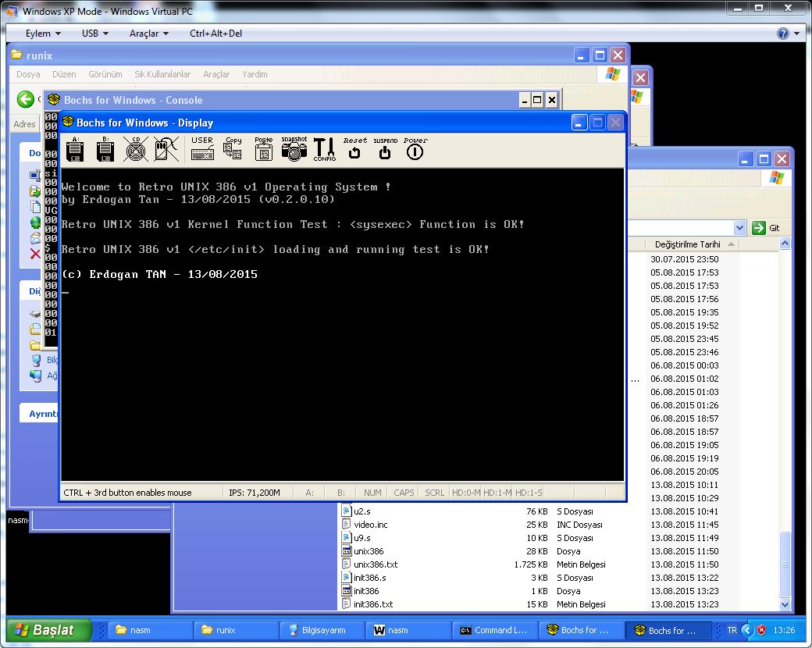
Task: Click the USER keyboard shortcut button
Action: point(202,149)
